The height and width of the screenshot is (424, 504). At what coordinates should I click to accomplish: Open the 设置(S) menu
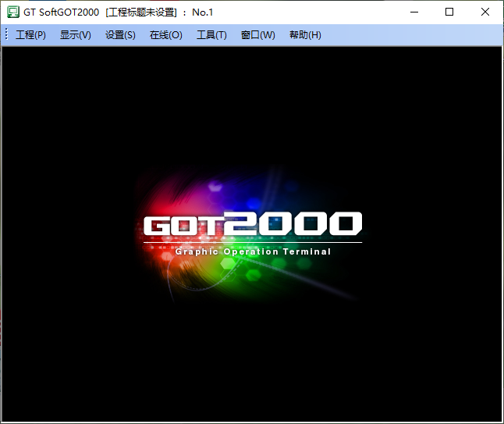120,34
